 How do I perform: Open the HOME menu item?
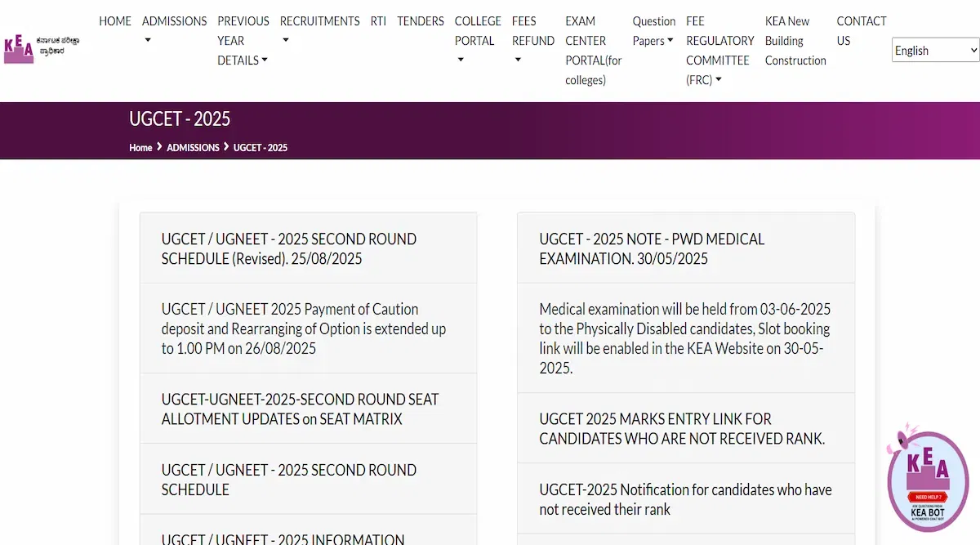tap(115, 21)
